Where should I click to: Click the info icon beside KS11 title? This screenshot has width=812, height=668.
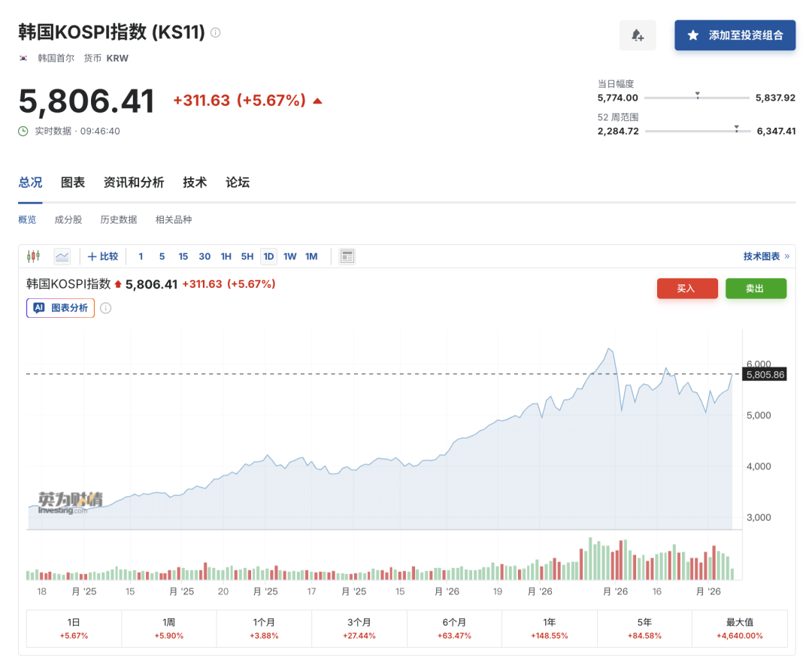[x=216, y=32]
